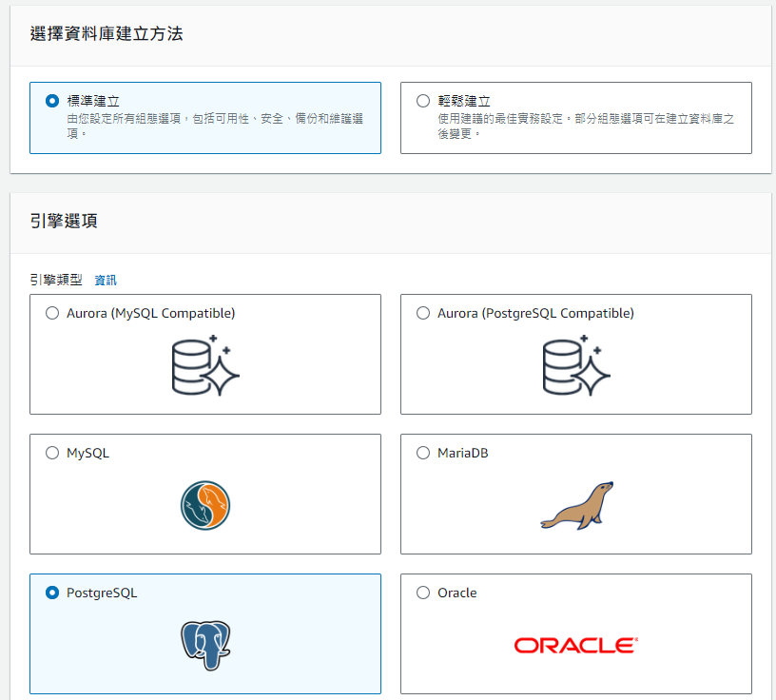Screen dimensions: 776x700
Task: Click the 輕鬆建立 option description text
Action: [586, 126]
